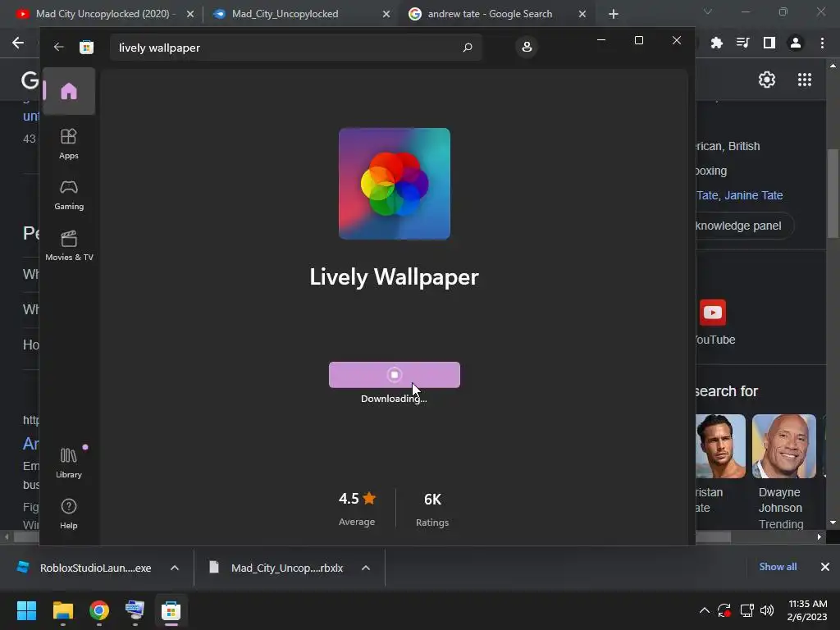Show hidden system tray icons
The width and height of the screenshot is (840, 630).
point(705,610)
